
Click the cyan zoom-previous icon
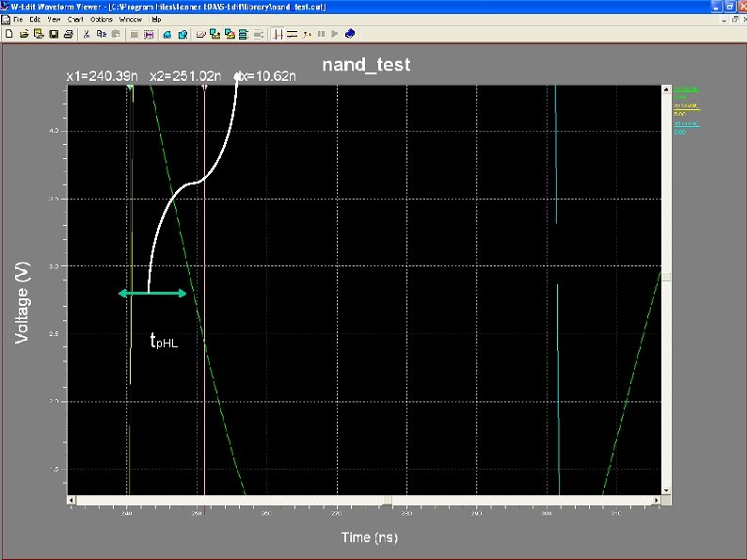pos(183,34)
